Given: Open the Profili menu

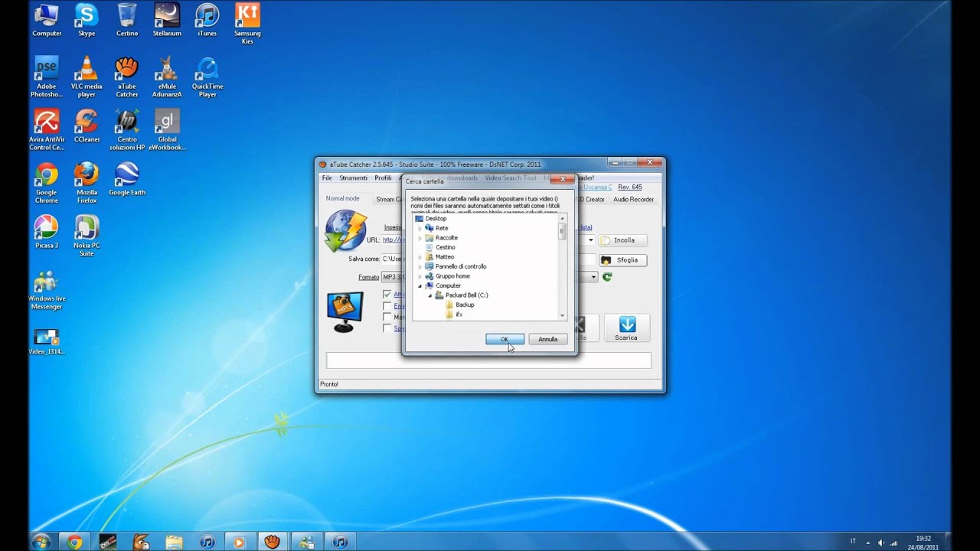Looking at the screenshot, I should [x=383, y=178].
